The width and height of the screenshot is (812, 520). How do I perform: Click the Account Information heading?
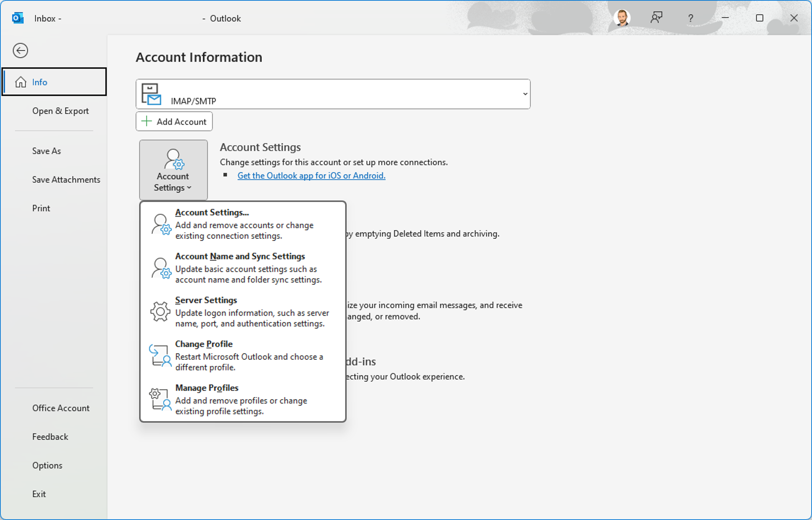click(199, 57)
